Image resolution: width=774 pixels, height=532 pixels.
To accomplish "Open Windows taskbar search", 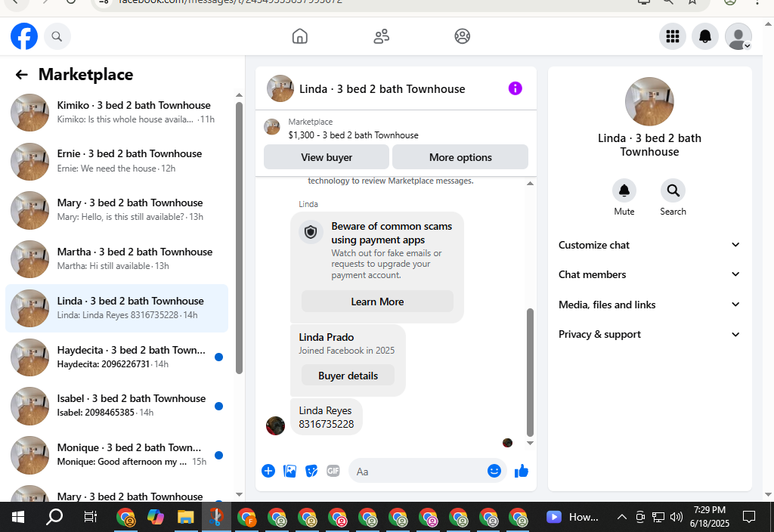I will click(x=54, y=517).
